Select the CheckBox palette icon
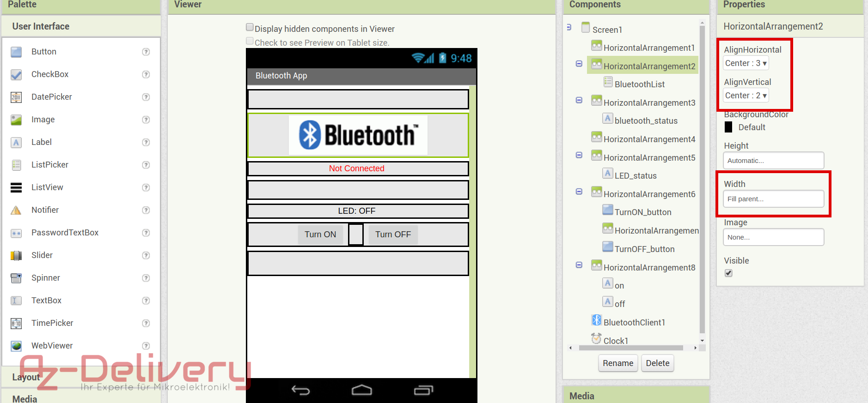The image size is (868, 403). tap(16, 74)
